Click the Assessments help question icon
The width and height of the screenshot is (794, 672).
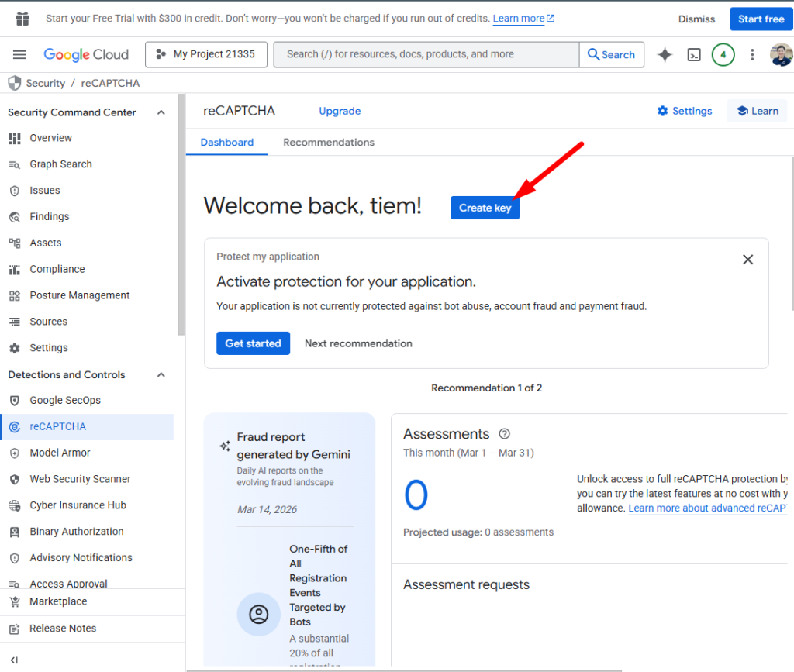[504, 434]
